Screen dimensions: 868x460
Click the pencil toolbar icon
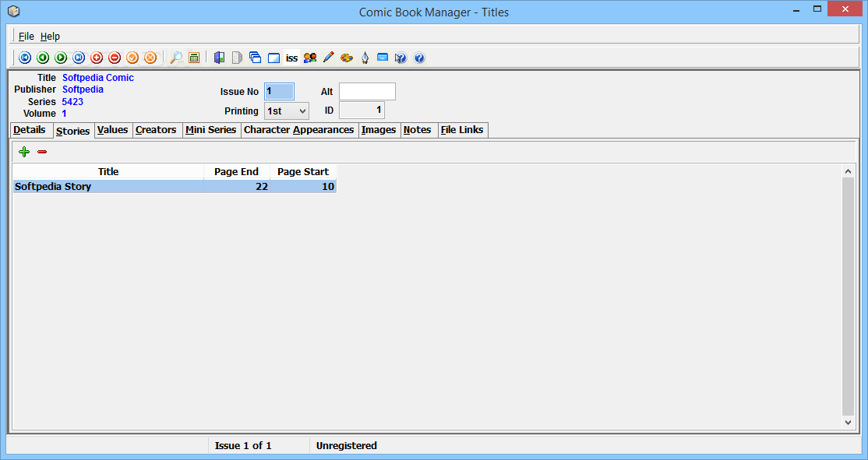click(328, 58)
